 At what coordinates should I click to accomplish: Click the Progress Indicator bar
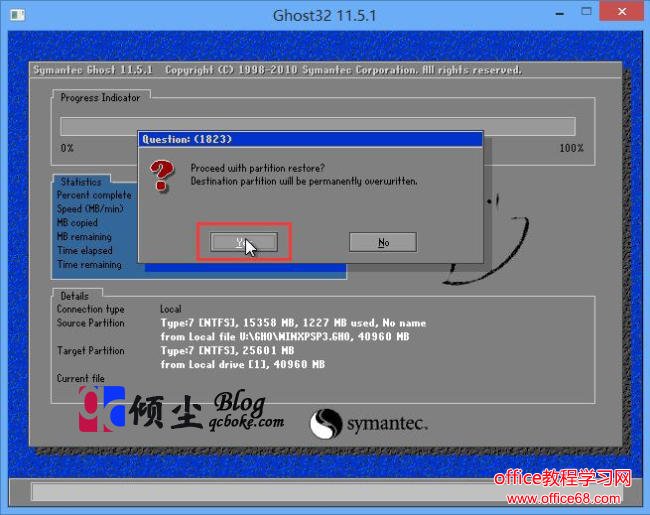(318, 126)
